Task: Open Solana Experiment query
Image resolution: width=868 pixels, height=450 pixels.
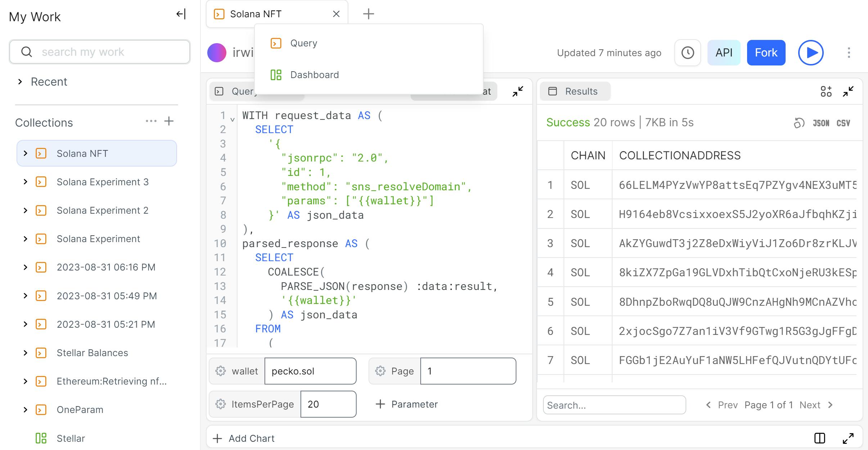Action: pyautogui.click(x=98, y=239)
